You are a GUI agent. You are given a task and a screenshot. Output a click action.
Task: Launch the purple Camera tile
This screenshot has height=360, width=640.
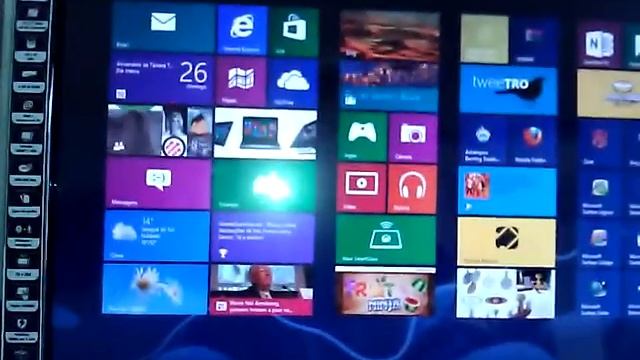[x=413, y=138]
